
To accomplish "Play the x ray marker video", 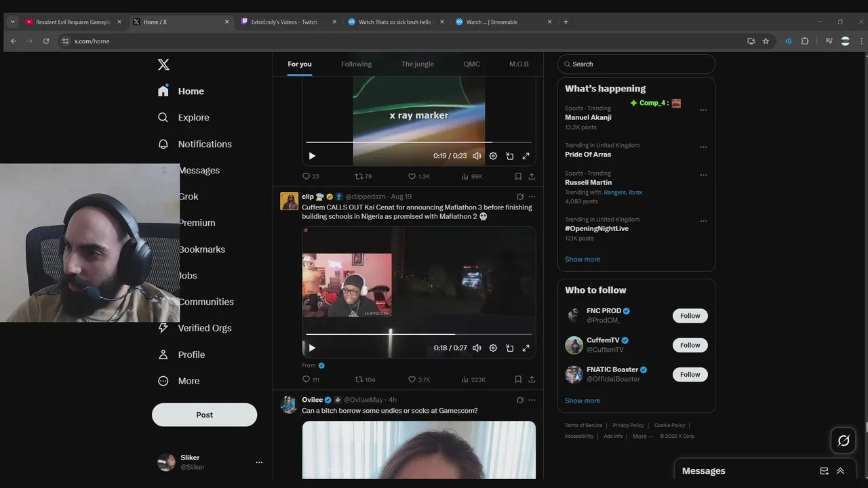I will pyautogui.click(x=312, y=156).
